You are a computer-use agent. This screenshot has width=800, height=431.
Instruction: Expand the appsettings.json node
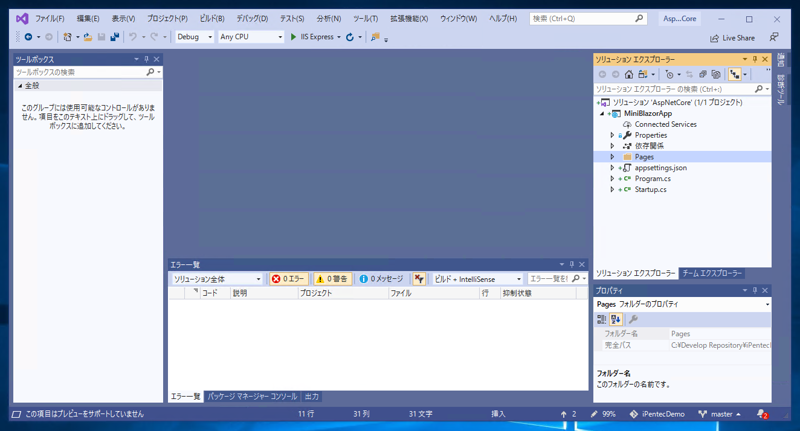point(612,168)
